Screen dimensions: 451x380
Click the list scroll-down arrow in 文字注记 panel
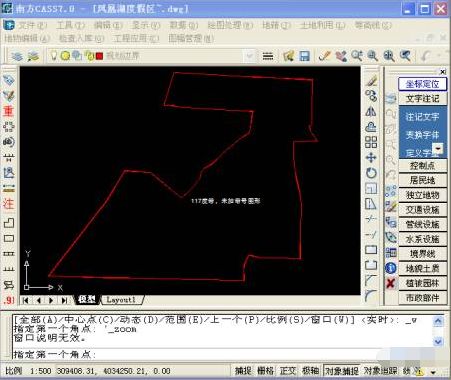438,148
